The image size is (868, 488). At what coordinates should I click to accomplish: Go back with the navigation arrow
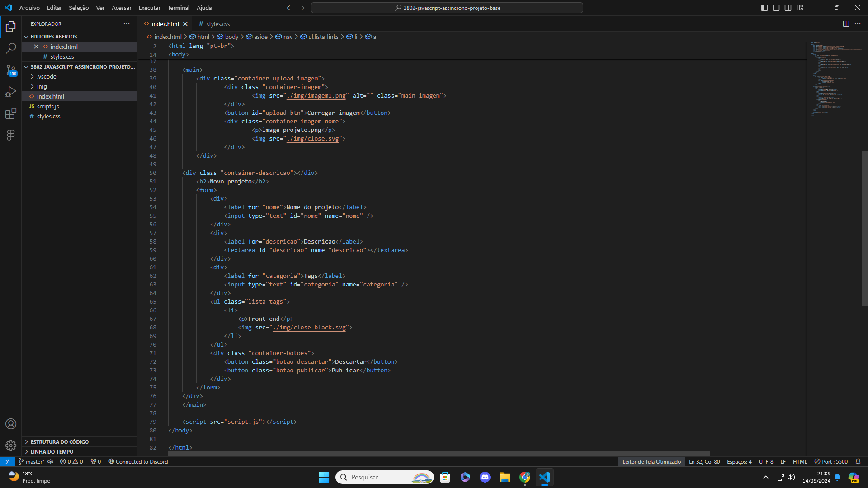(x=290, y=8)
